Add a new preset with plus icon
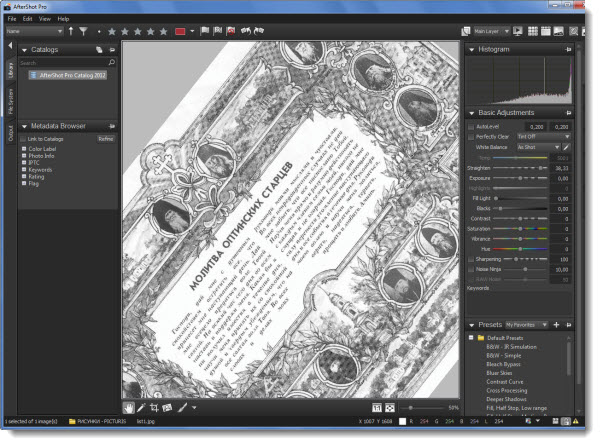 [x=556, y=325]
